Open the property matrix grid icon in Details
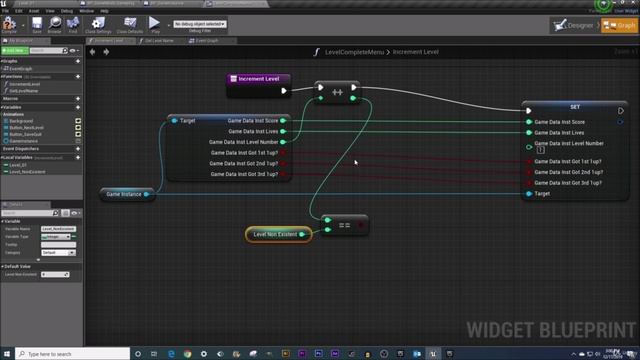Screen dimensions: 640x360 coord(65,213)
